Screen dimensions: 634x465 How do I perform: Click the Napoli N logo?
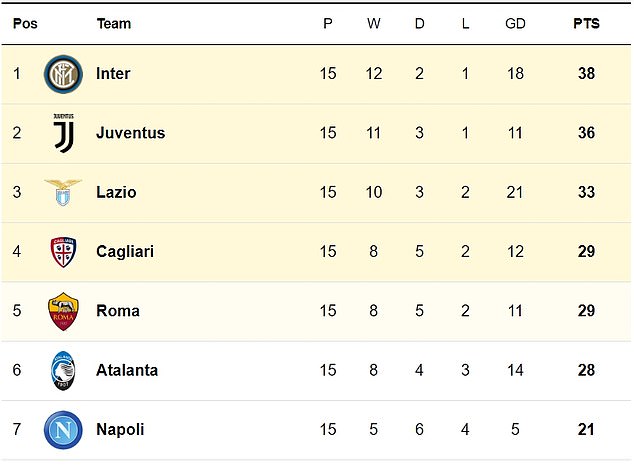coord(62,429)
